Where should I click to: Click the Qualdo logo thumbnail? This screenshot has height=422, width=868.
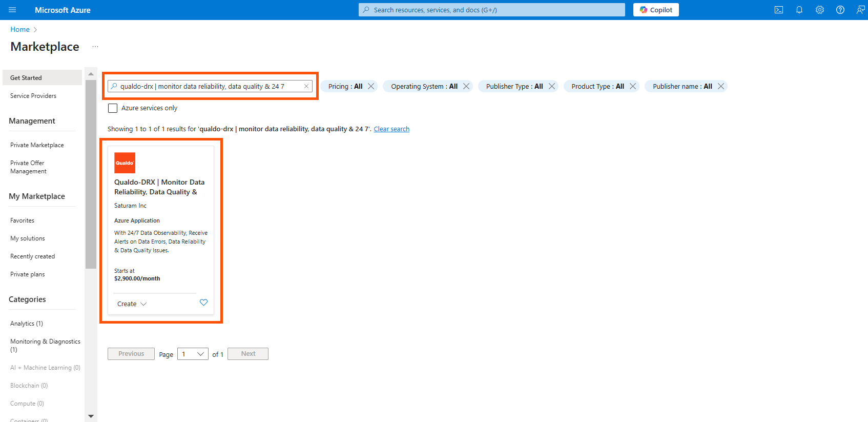tap(125, 163)
